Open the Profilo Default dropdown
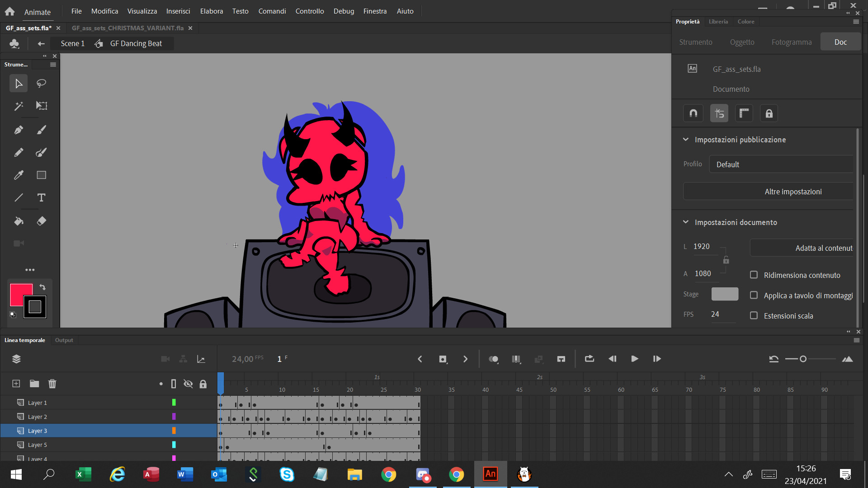The height and width of the screenshot is (488, 868). (781, 164)
